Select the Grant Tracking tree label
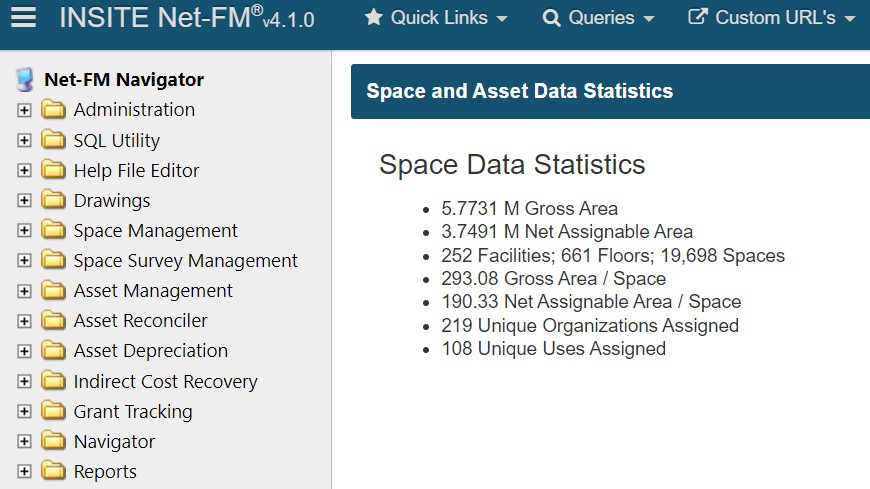Screen dimensions: 870x489 pos(133,411)
